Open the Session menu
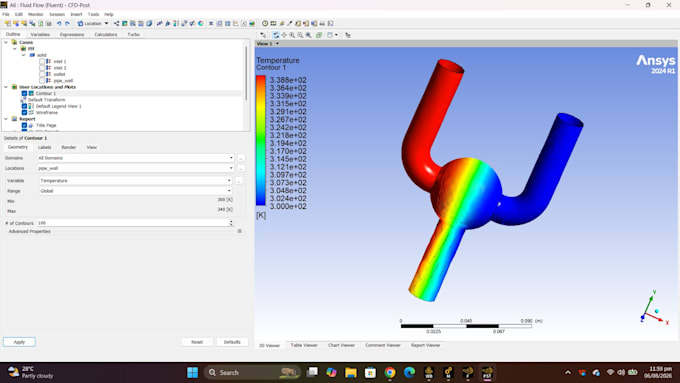680x383 pixels. tap(57, 14)
